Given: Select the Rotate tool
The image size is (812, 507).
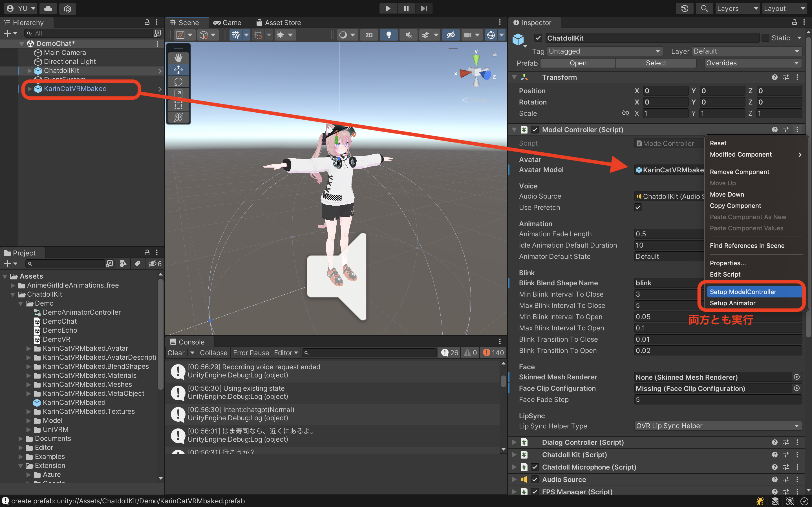Looking at the screenshot, I should (179, 81).
